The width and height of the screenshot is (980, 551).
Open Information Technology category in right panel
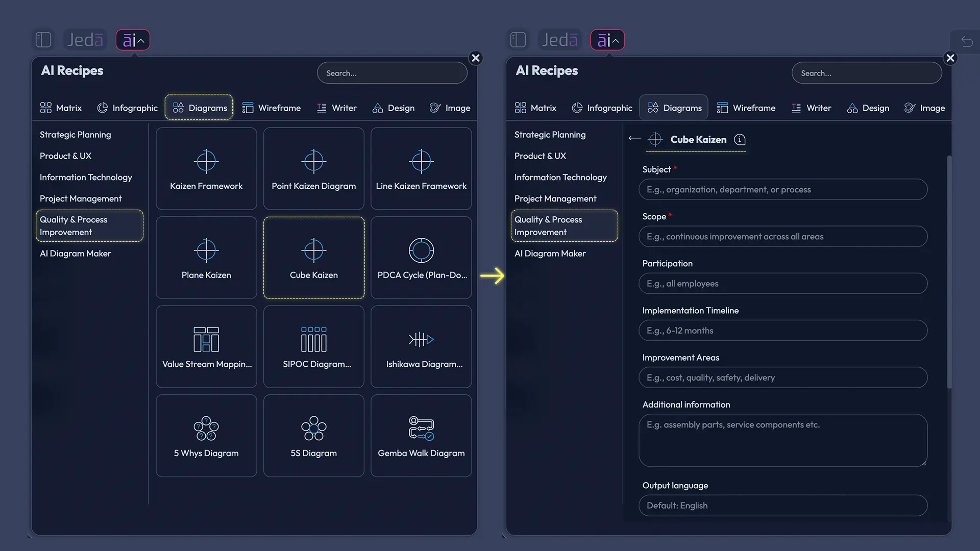point(560,177)
